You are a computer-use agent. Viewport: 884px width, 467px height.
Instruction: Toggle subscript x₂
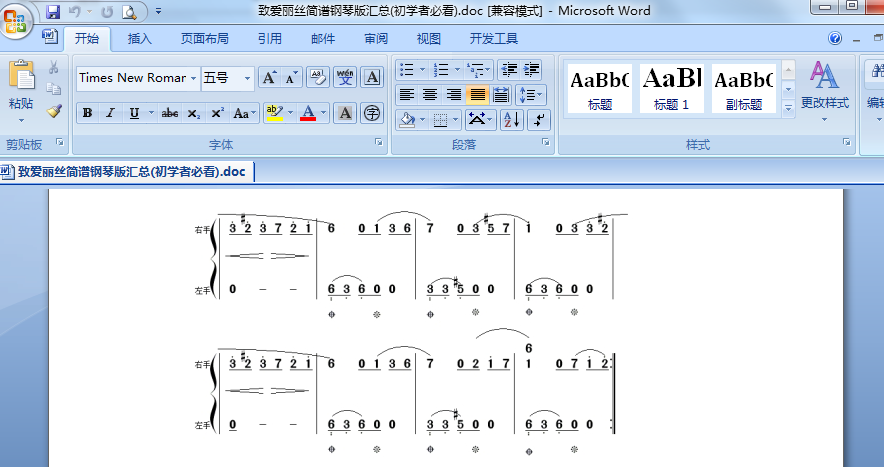[x=193, y=113]
